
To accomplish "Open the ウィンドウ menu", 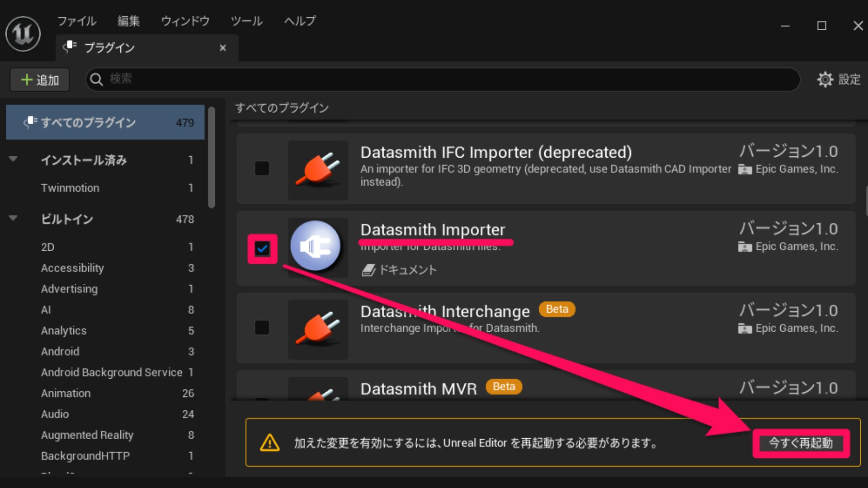I will click(185, 21).
